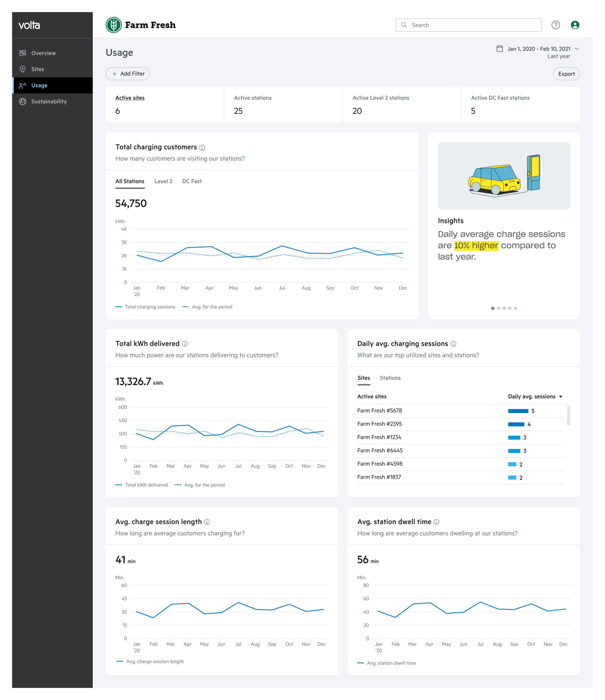Image resolution: width=605 pixels, height=700 pixels.
Task: Sort by Daily avg. sessions dropdown
Action: click(535, 396)
